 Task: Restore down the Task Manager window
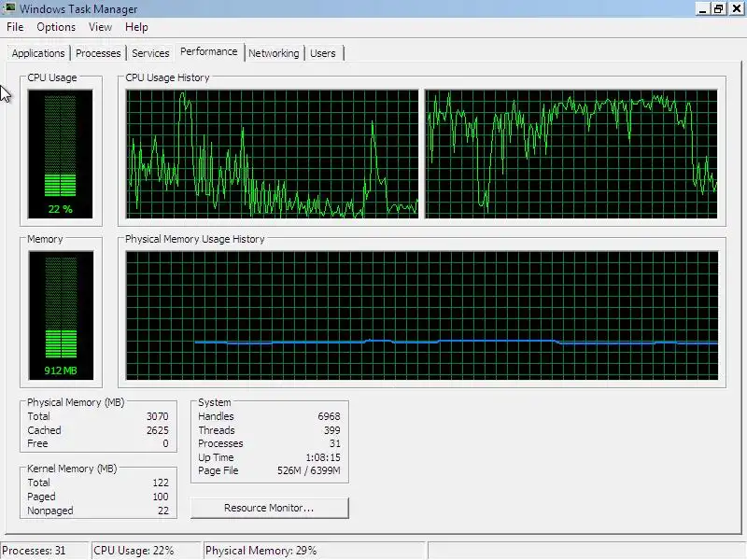(x=718, y=8)
